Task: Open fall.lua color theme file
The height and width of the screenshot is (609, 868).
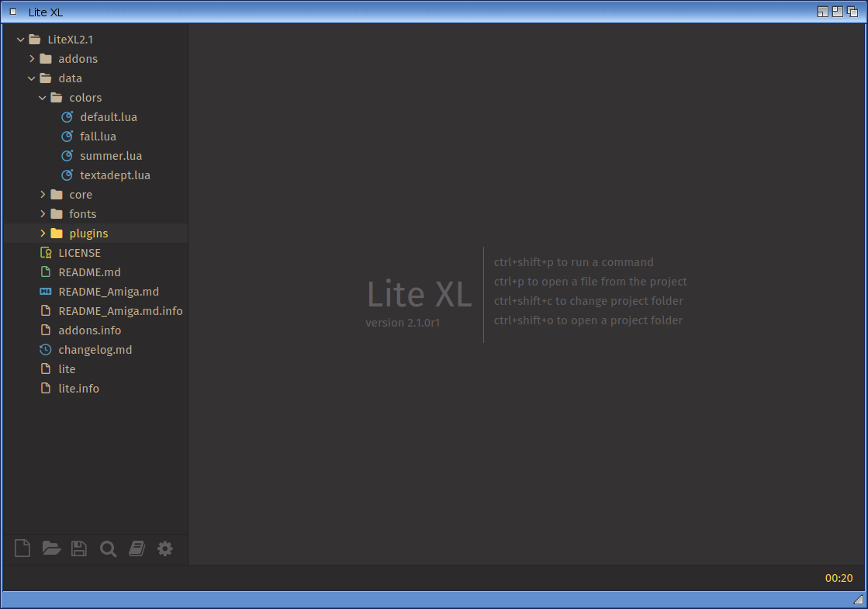Action: tap(98, 137)
